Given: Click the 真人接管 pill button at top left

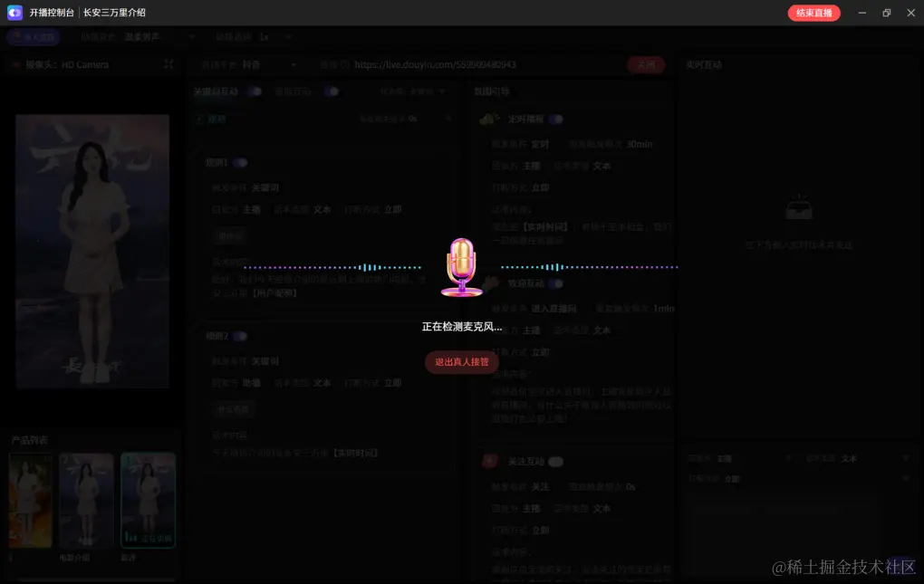Looking at the screenshot, I should point(33,36).
